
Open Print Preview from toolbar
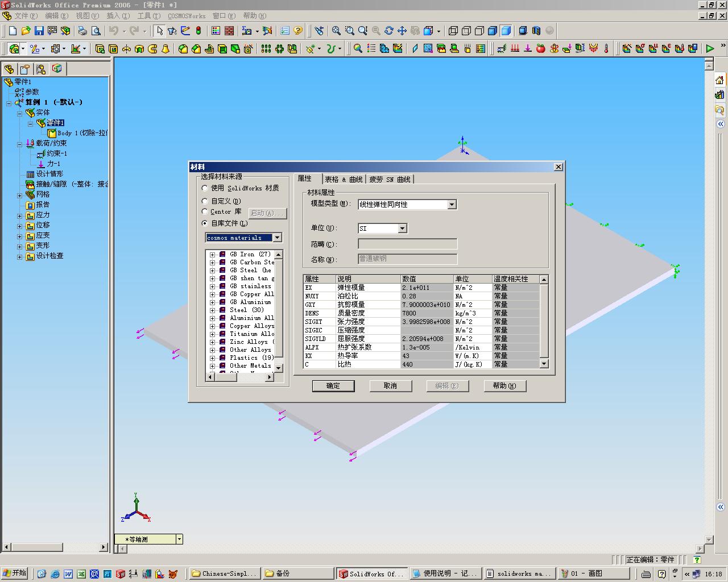click(96, 31)
